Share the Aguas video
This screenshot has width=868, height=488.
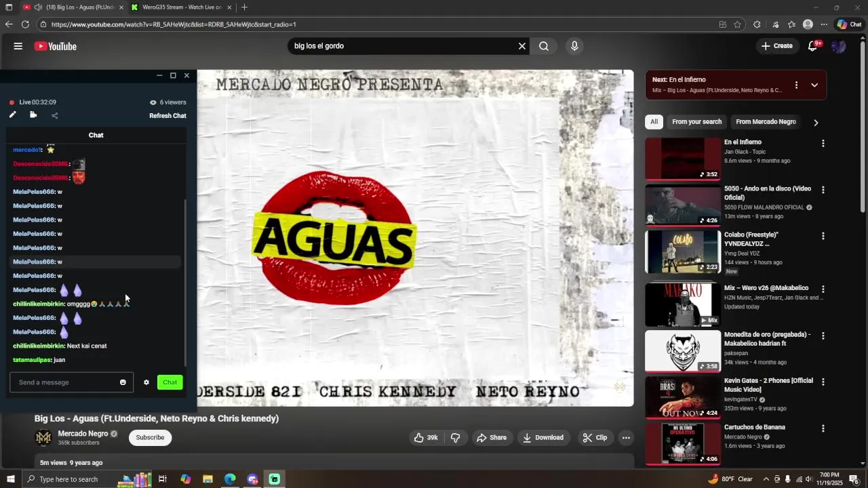point(492,438)
